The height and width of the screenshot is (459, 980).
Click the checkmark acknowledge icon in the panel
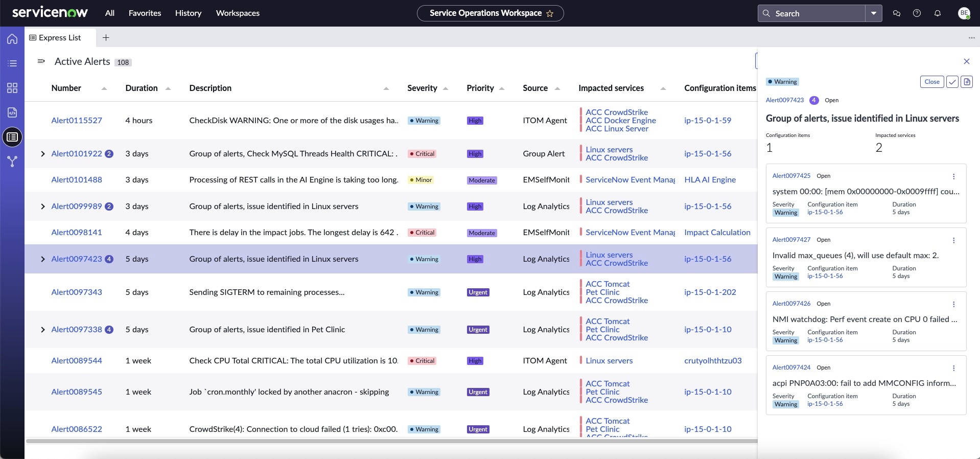coord(952,82)
